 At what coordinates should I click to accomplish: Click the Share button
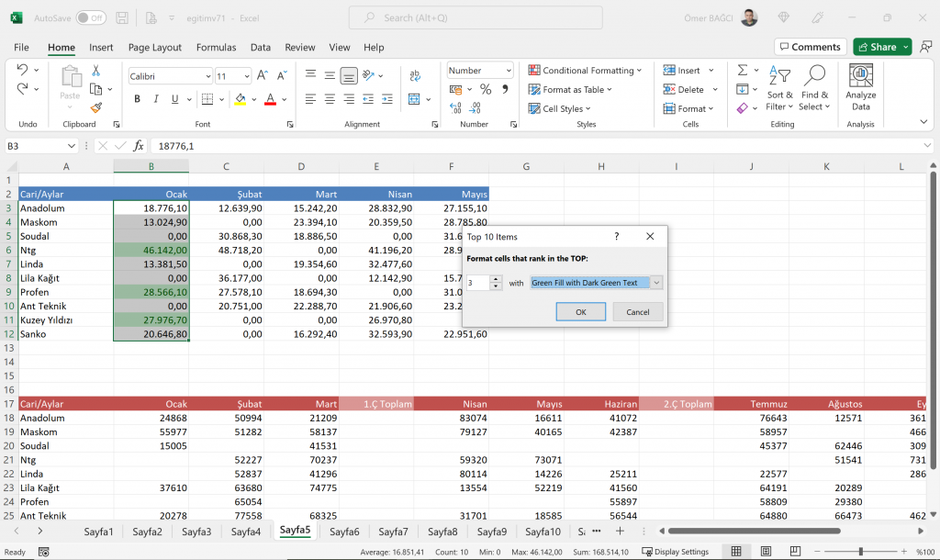pyautogui.click(x=882, y=47)
